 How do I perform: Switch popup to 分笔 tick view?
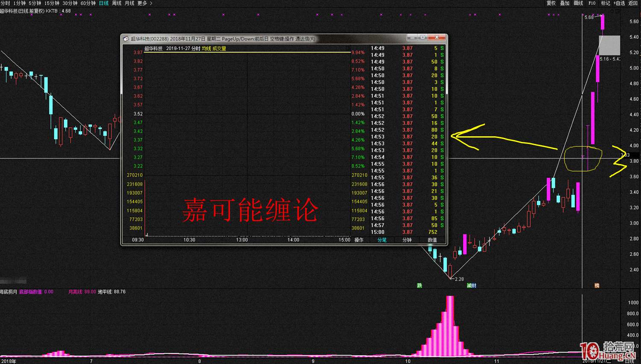pos(382,240)
